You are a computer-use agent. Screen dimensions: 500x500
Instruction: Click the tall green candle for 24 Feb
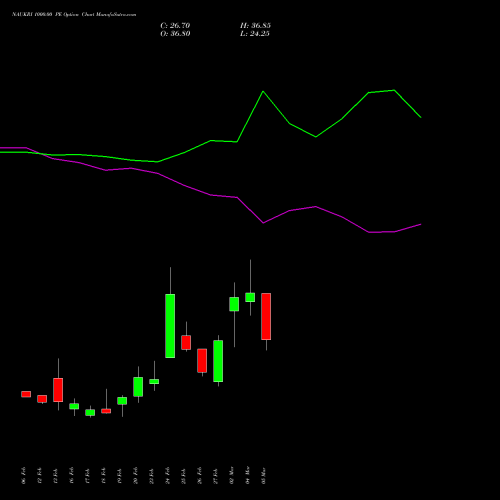pyautogui.click(x=170, y=326)
